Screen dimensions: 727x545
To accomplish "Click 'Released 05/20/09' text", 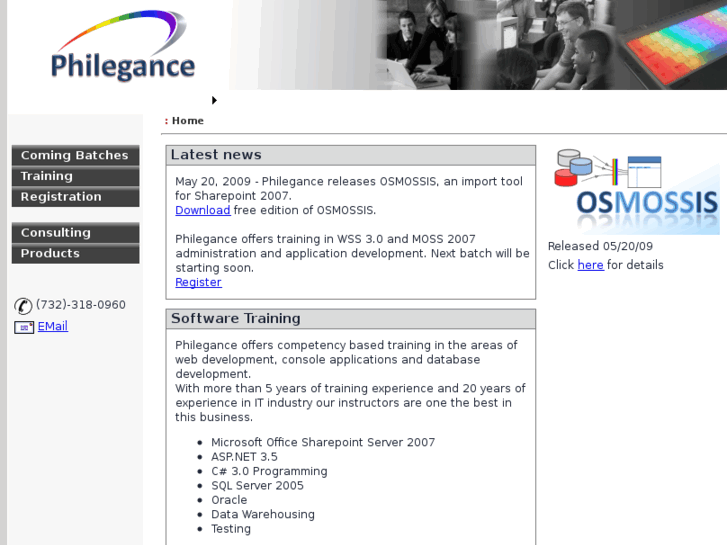I will pyautogui.click(x=600, y=246).
